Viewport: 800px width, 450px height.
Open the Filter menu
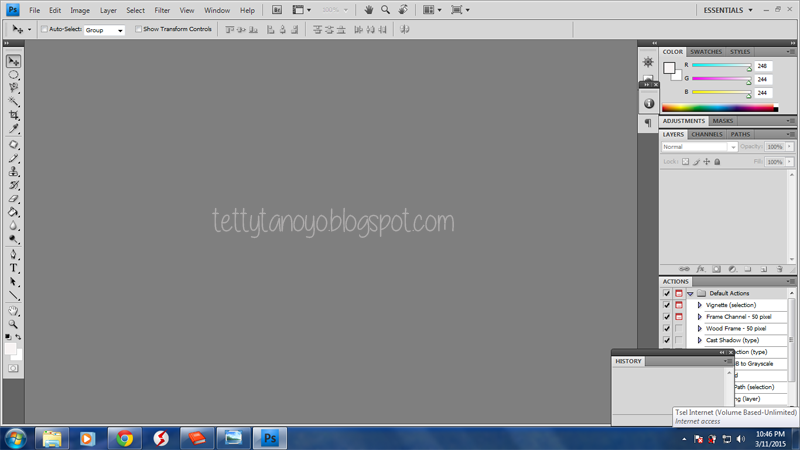point(162,10)
